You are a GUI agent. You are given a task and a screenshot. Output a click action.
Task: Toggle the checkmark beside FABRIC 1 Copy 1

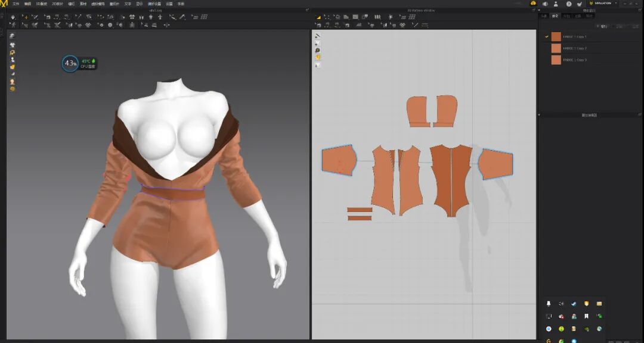coord(546,36)
